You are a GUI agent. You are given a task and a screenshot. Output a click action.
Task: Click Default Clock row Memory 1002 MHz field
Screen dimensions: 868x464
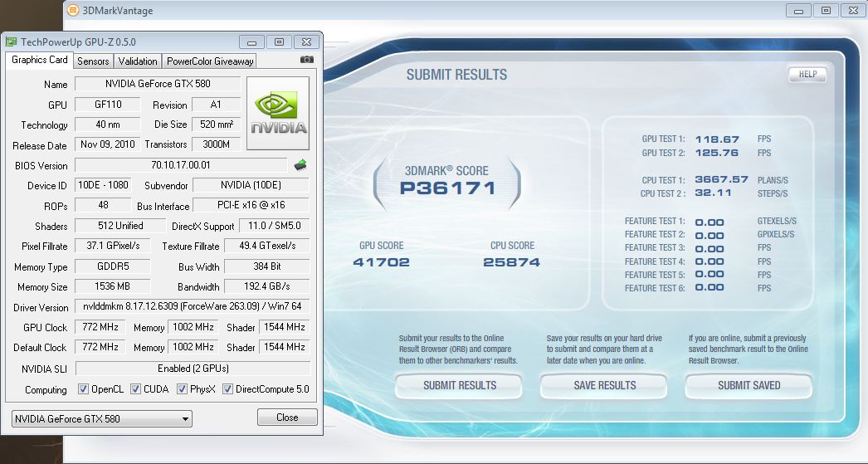pos(193,347)
